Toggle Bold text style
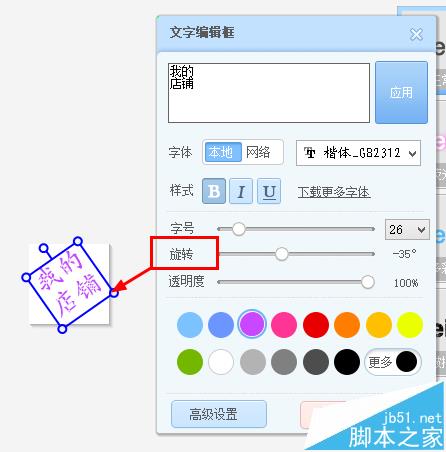 [214, 191]
